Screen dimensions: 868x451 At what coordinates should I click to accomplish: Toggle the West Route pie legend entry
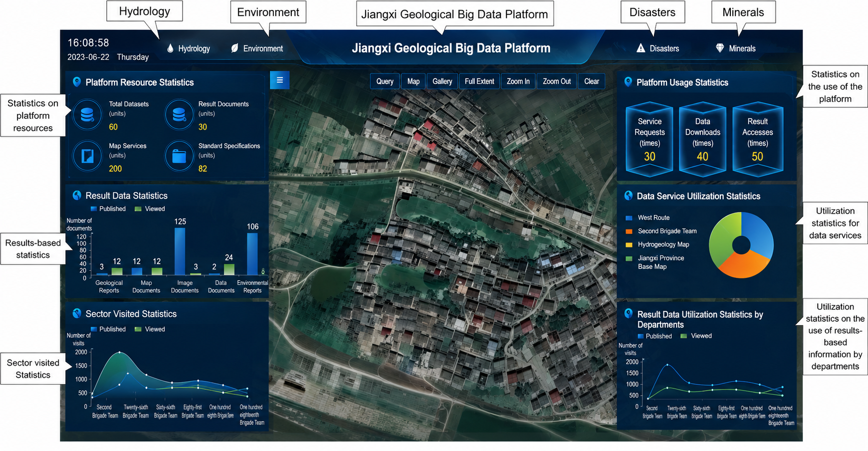coord(648,218)
